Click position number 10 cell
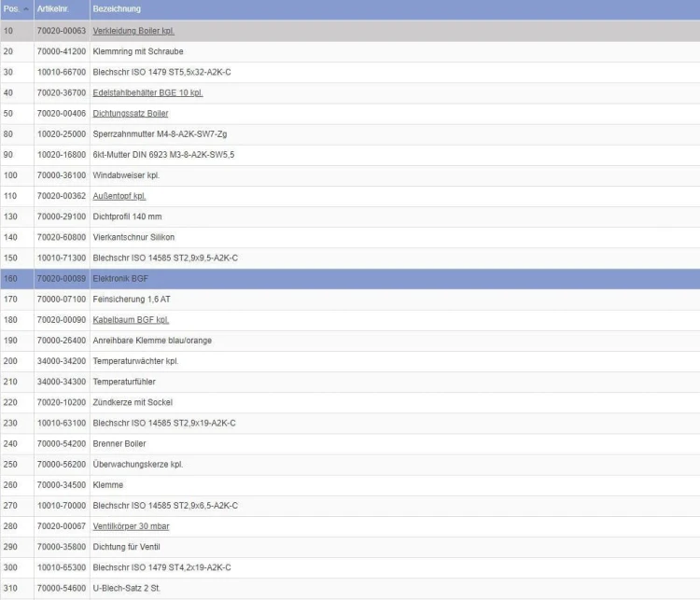700x600 pixels. [x=17, y=31]
